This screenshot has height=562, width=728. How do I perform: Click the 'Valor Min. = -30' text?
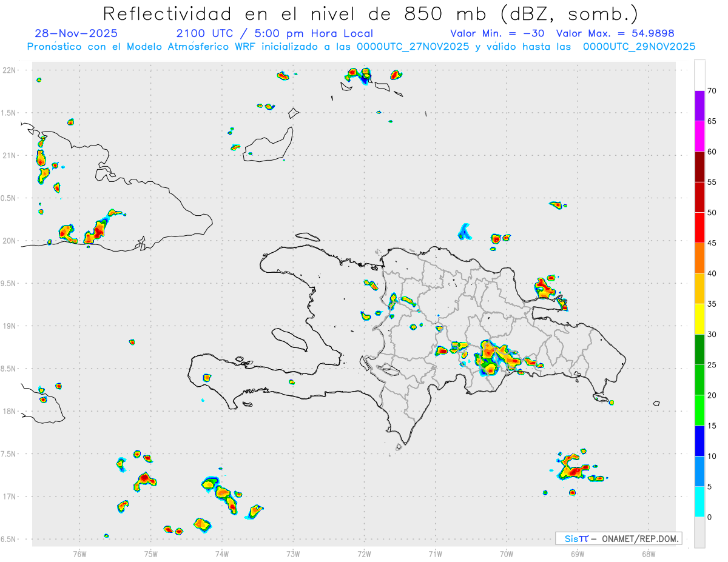(x=497, y=33)
